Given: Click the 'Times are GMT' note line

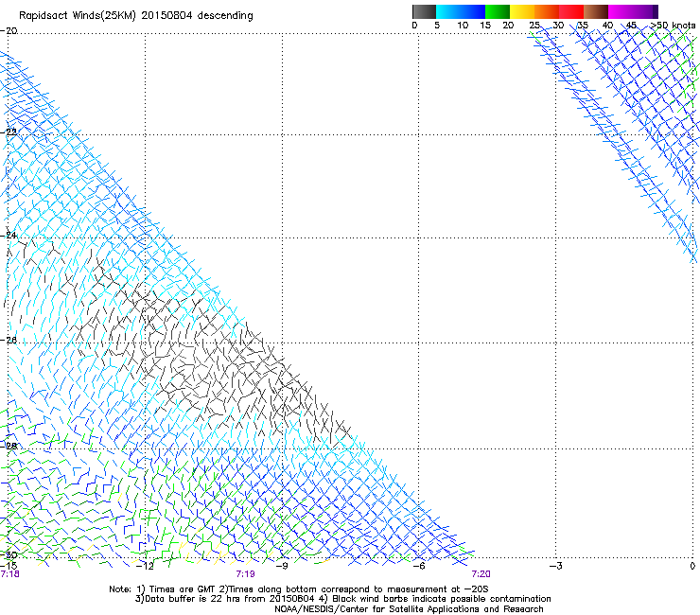Looking at the screenshot, I should click(x=299, y=589).
